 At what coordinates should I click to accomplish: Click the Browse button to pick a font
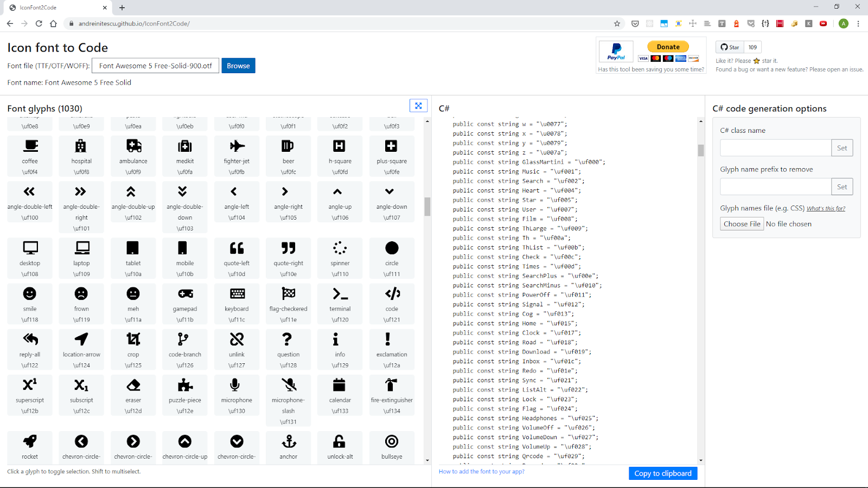238,65
